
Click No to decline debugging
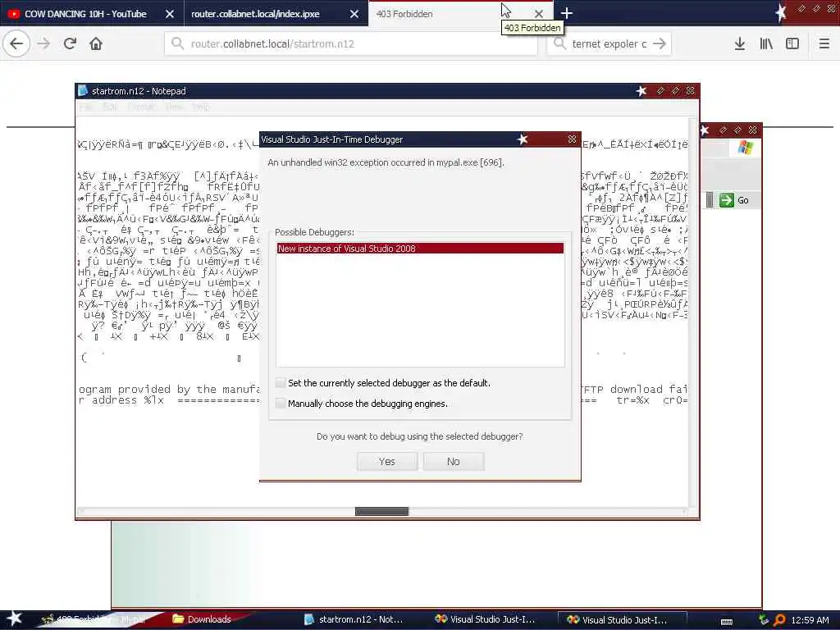click(453, 461)
